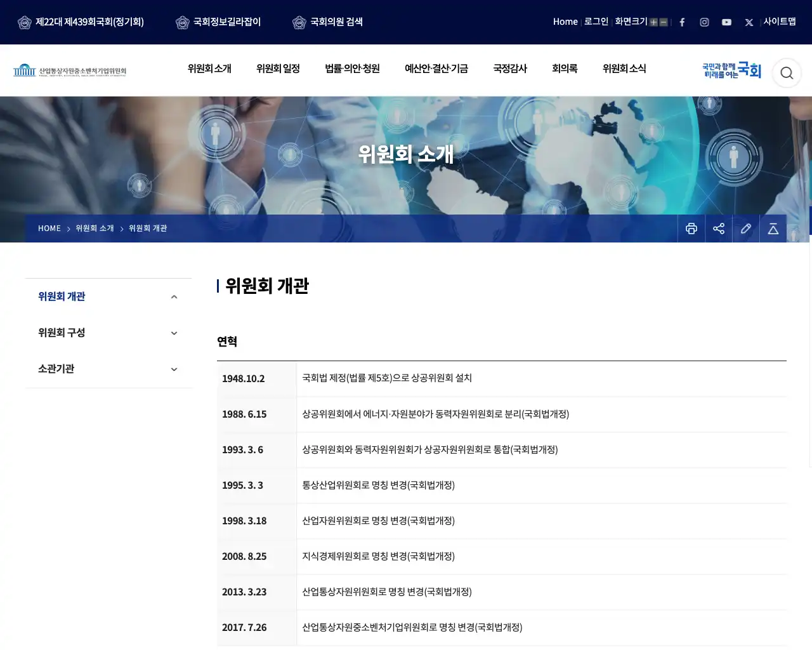
Task: Open the 위원회소개 main menu
Action: pyautogui.click(x=209, y=69)
